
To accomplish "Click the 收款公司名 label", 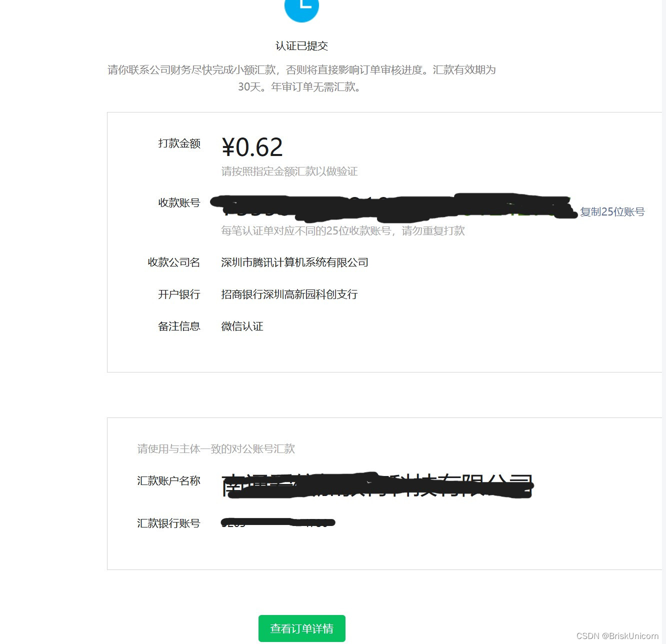I will (174, 262).
